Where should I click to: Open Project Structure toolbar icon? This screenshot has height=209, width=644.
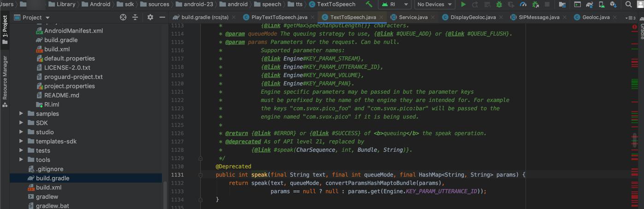(x=562, y=4)
